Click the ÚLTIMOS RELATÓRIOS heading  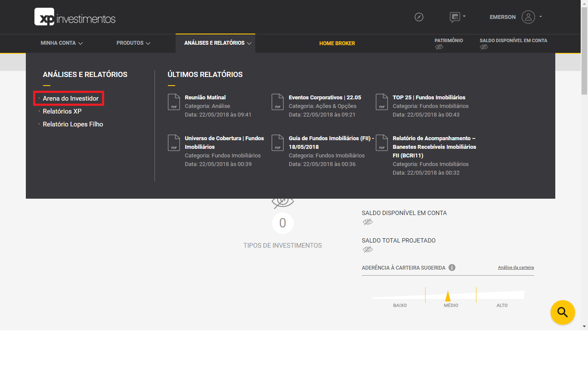tap(205, 74)
